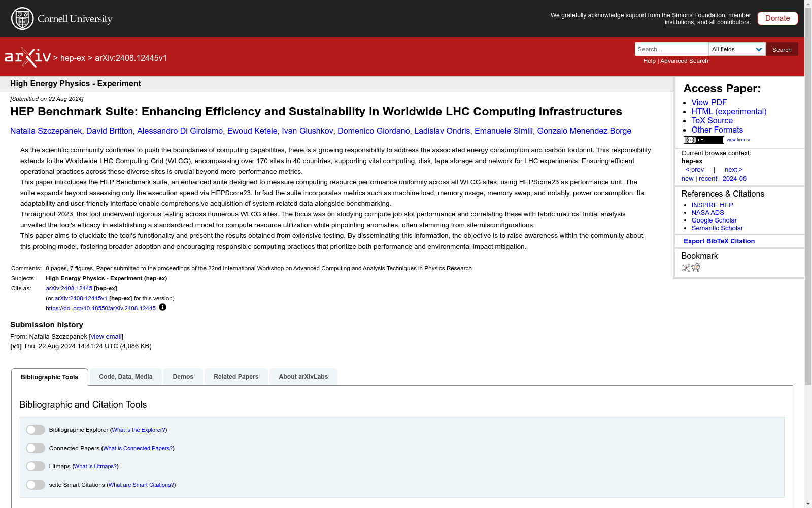Screen dimensions: 812x508
Task: Click the Cornell University logo
Action: pos(61,19)
